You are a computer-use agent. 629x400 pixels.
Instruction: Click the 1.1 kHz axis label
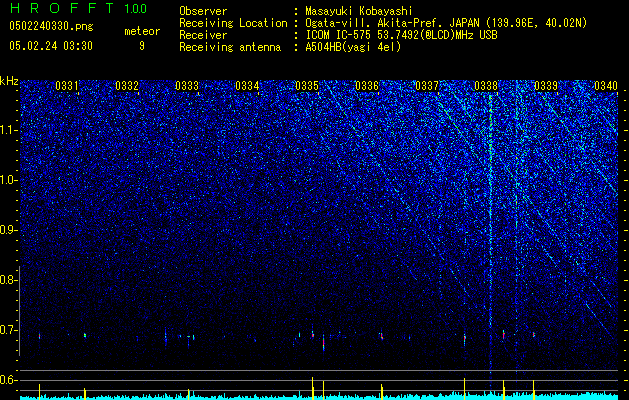pos(8,130)
